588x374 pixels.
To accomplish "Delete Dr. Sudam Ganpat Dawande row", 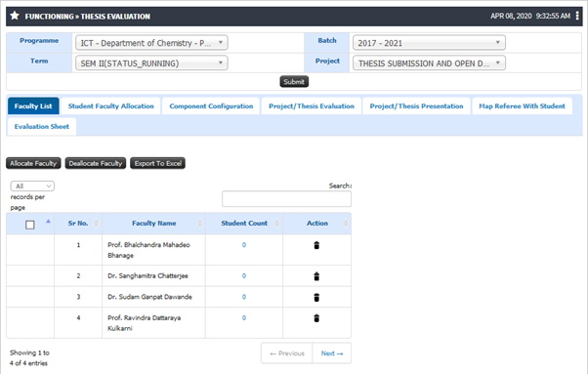I will (316, 297).
